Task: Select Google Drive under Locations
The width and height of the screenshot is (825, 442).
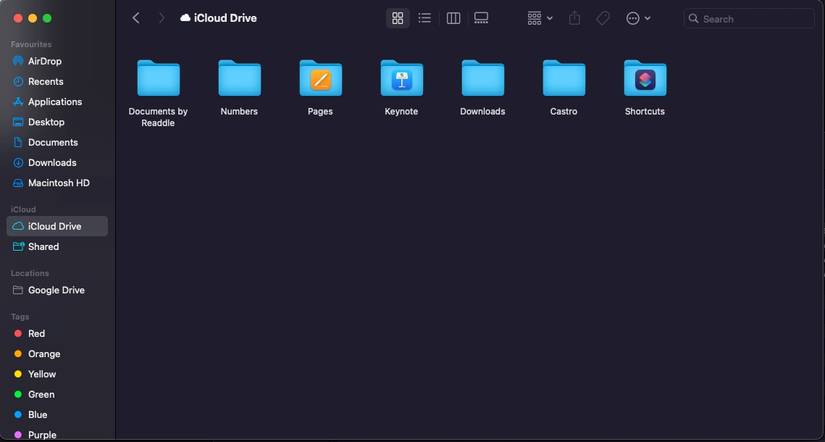Action: point(57,290)
